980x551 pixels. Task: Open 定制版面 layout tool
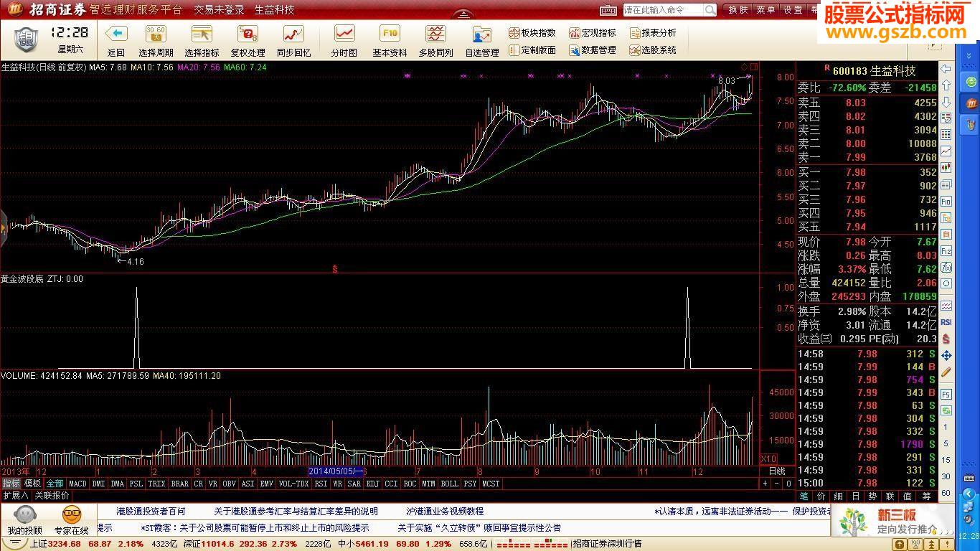[532, 50]
